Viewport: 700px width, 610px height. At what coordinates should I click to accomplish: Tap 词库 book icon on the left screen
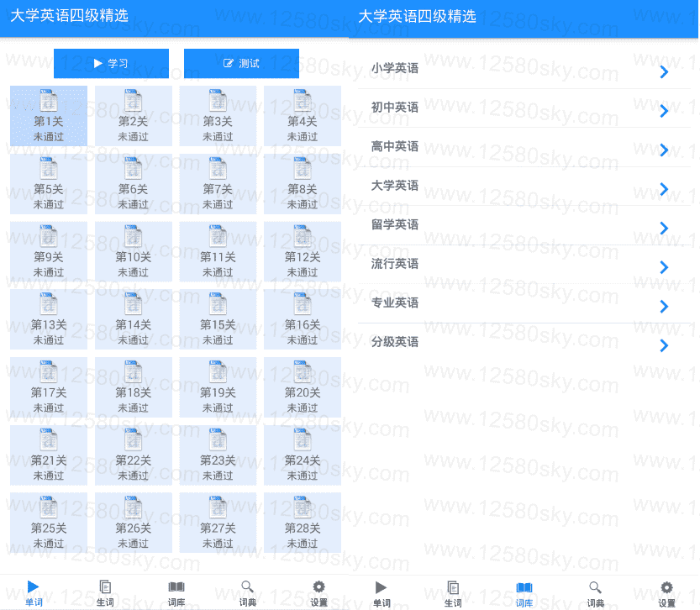(176, 587)
